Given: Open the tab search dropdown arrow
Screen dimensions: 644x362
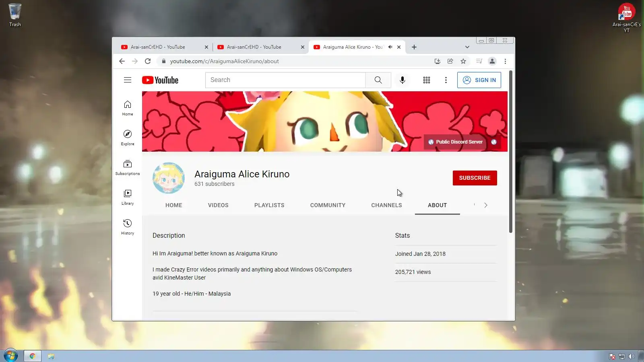Looking at the screenshot, I should pos(467,47).
